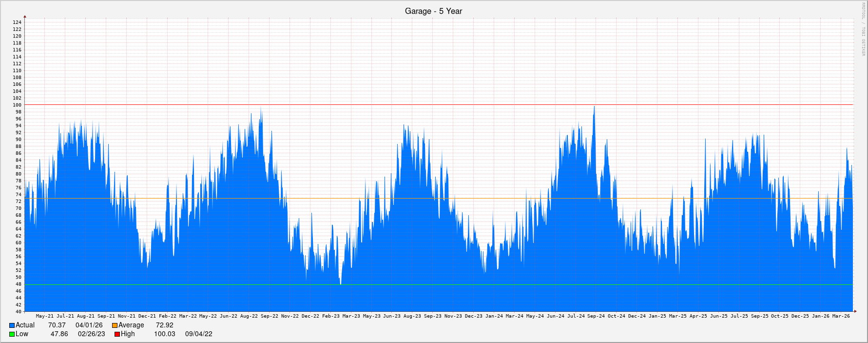Click the red arrow atop the y-axis
Image resolution: width=868 pixels, height=343 pixels.
coord(25,17)
